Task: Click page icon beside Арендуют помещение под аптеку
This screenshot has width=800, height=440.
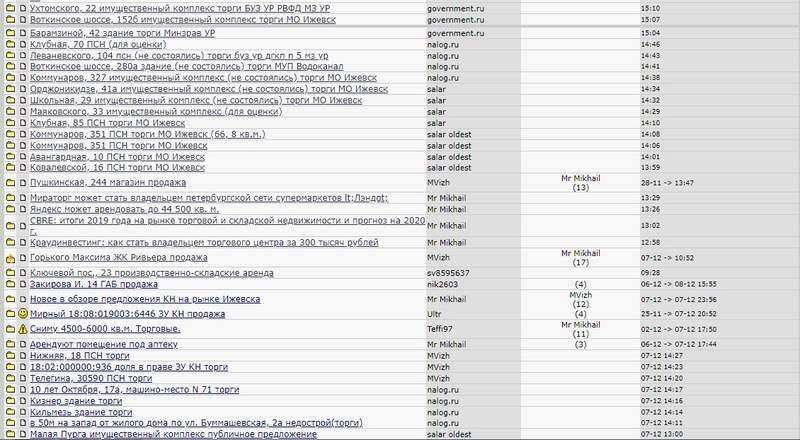Action: click(x=22, y=344)
